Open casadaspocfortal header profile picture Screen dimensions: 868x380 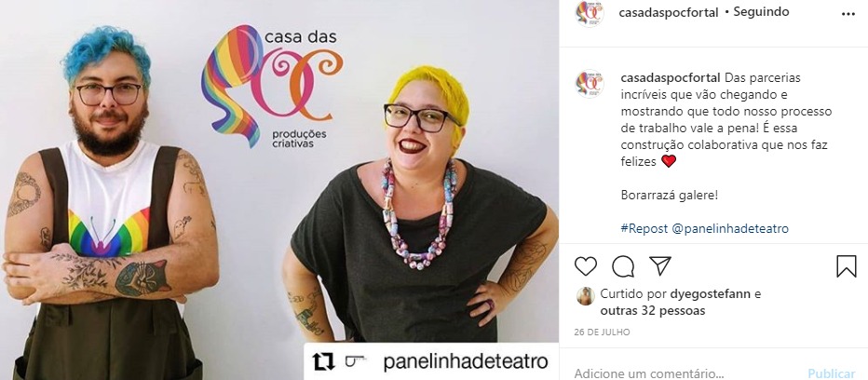pyautogui.click(x=590, y=13)
